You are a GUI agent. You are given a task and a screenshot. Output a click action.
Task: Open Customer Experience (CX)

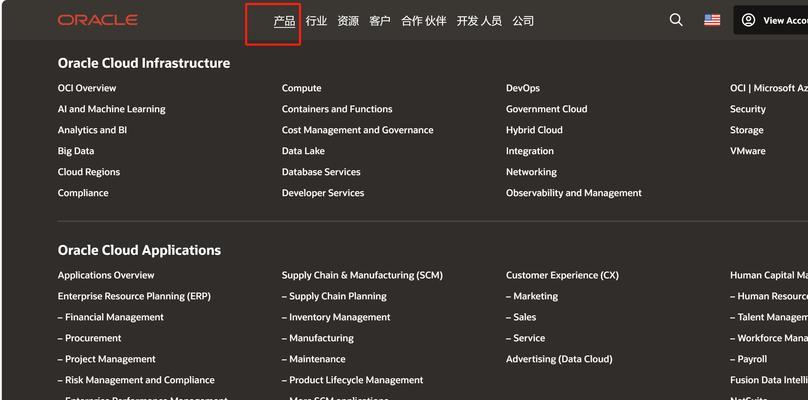[x=563, y=275]
